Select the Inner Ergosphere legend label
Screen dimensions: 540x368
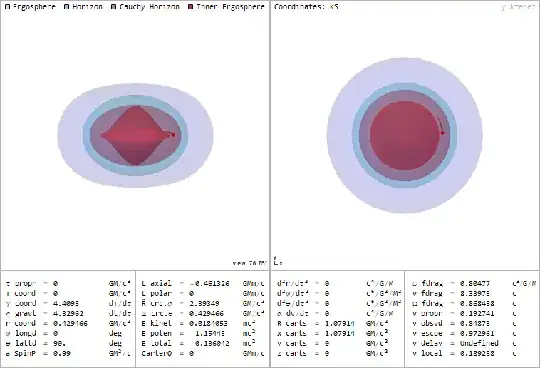tap(230, 7)
